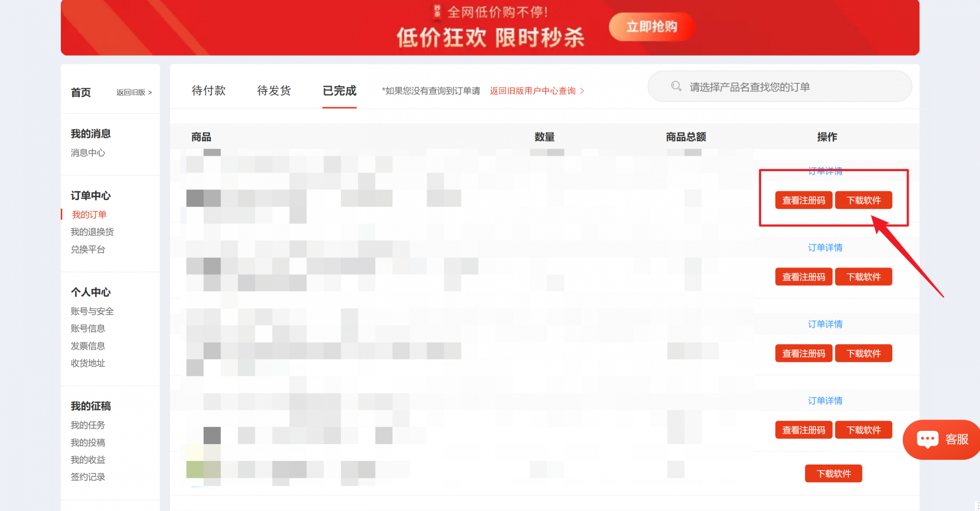This screenshot has height=511, width=980.
Task: Switch to the 待付款 tab
Action: (208, 90)
